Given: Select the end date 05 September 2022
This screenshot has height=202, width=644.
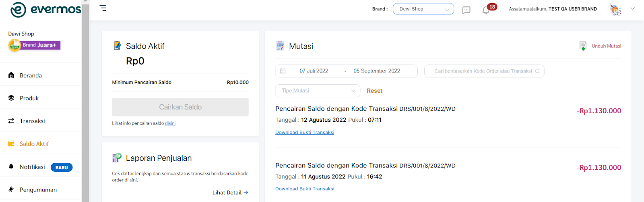Looking at the screenshot, I should [377, 71].
